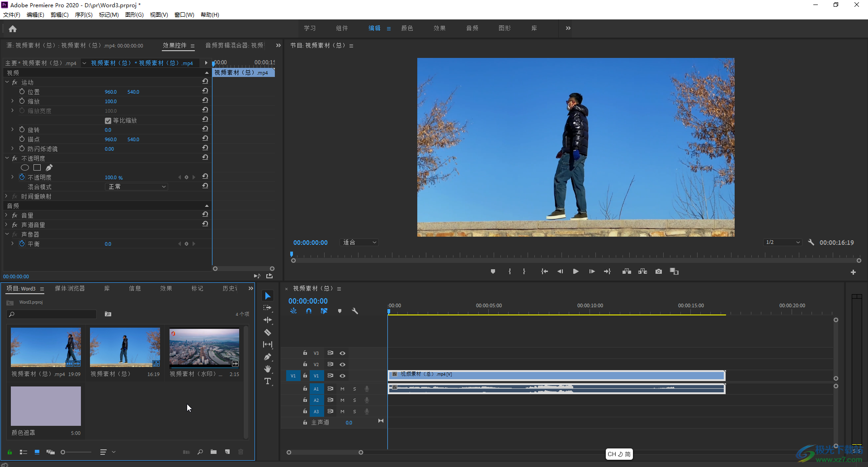
Task: Open timeline display settings wrench
Action: tap(355, 311)
